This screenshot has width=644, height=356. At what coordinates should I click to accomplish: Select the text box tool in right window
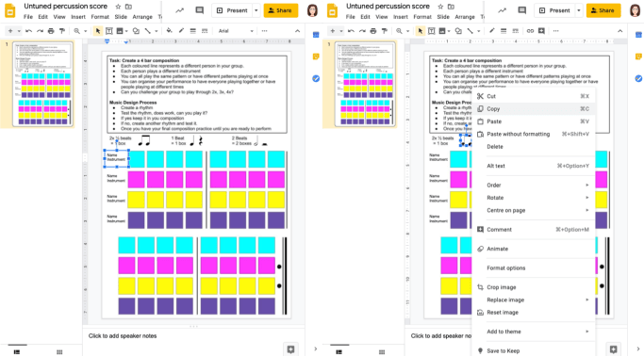[431, 31]
